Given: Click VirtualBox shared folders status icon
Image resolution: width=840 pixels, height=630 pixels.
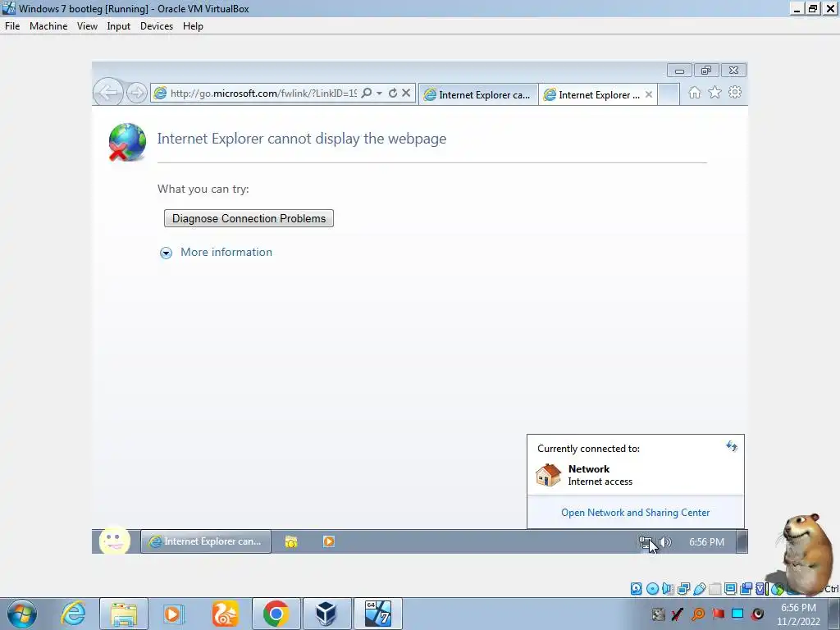Looking at the screenshot, I should [714, 589].
